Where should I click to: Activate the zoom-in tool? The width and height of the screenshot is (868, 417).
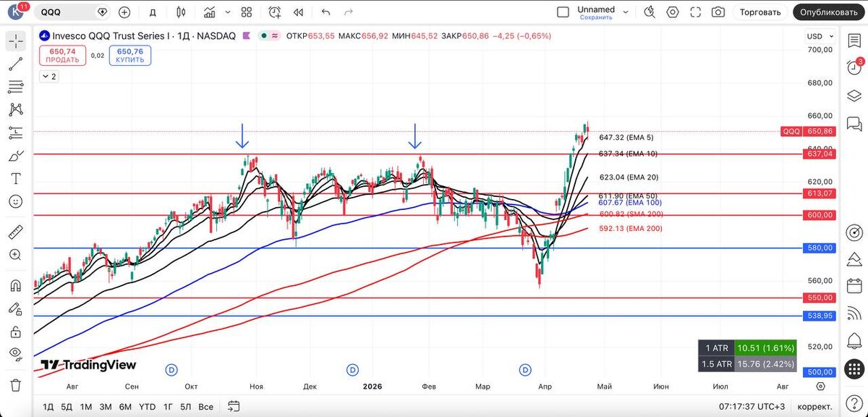(x=15, y=255)
